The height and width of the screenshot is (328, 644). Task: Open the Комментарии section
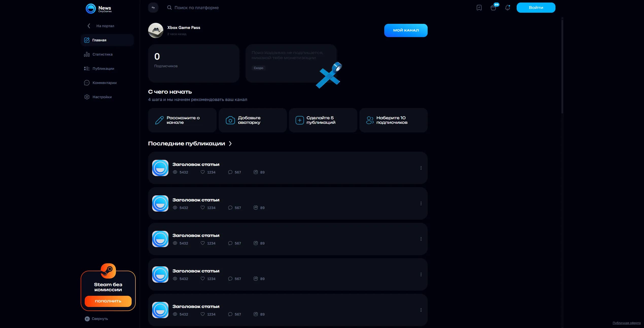[x=105, y=82]
